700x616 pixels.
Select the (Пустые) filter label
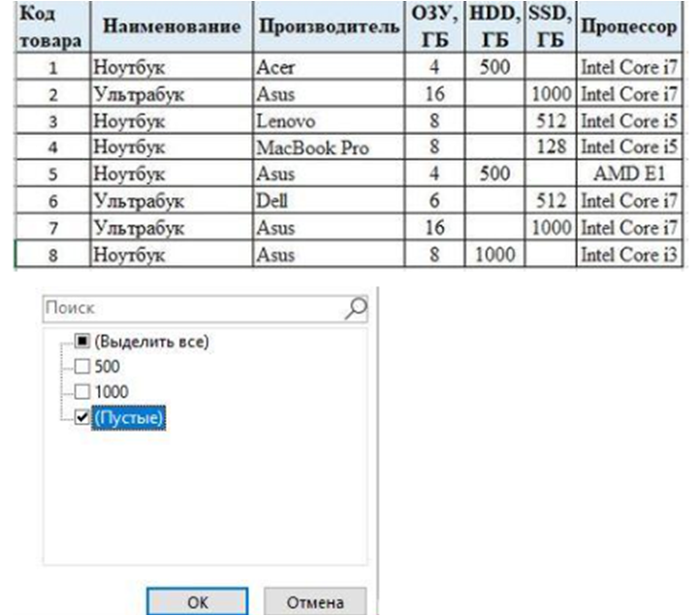pos(129,417)
